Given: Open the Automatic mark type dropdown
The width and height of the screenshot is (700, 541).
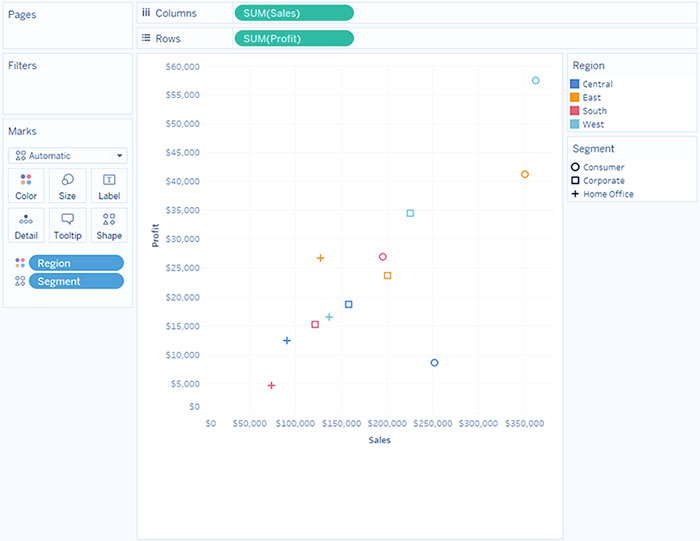Looking at the screenshot, I should [67, 156].
